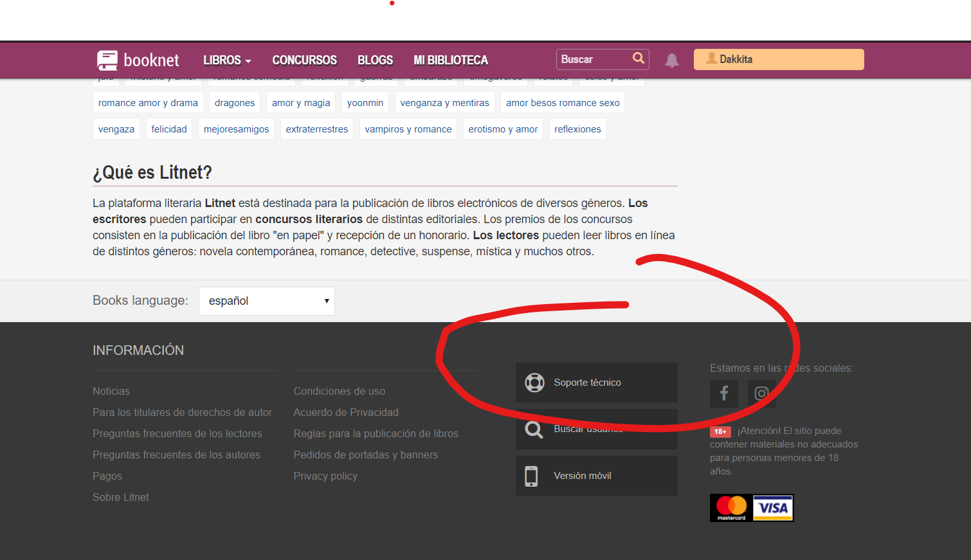Click the INFORMACIÓN footer heading
The image size is (971, 560).
point(138,350)
